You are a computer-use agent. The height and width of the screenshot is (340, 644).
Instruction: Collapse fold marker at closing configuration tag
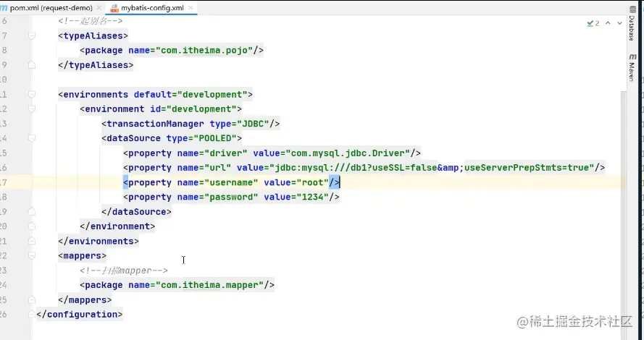[32, 314]
